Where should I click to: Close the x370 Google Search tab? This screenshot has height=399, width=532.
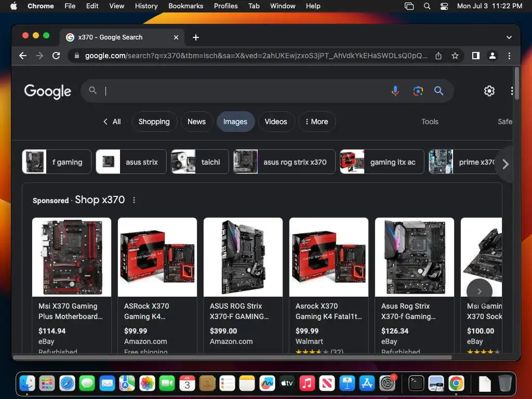tap(176, 37)
